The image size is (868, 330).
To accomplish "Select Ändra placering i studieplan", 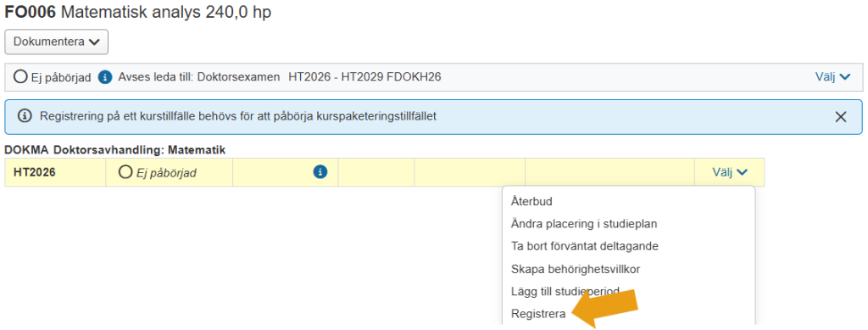I will 584,224.
